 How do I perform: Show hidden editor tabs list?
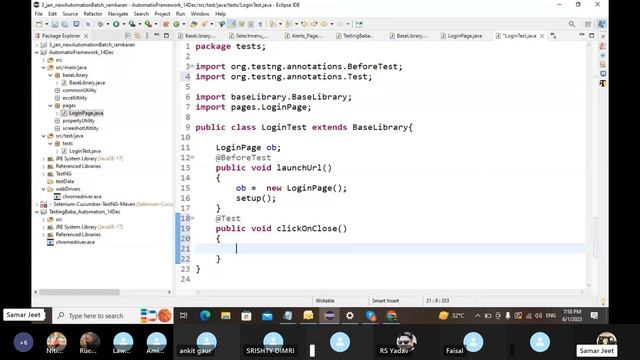pos(553,36)
